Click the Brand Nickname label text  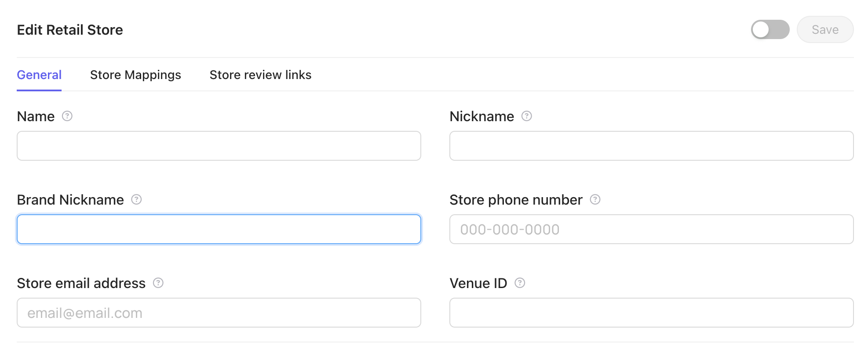(x=70, y=200)
